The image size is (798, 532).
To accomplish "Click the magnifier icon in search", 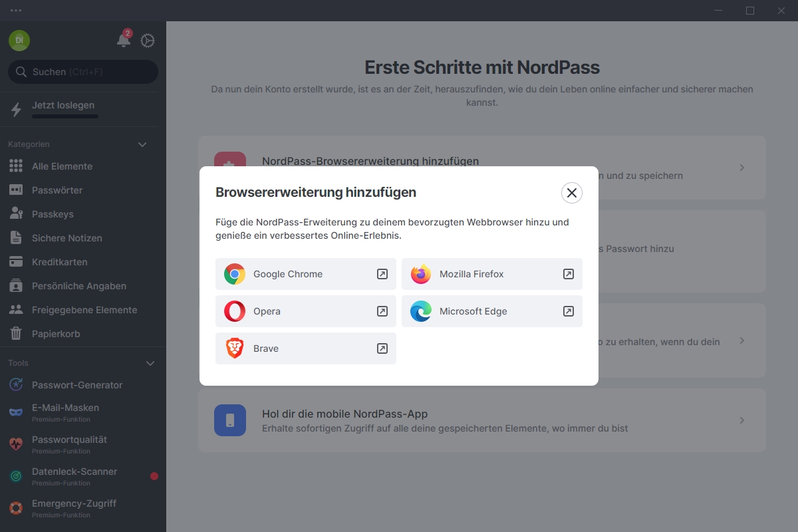I will pyautogui.click(x=21, y=72).
